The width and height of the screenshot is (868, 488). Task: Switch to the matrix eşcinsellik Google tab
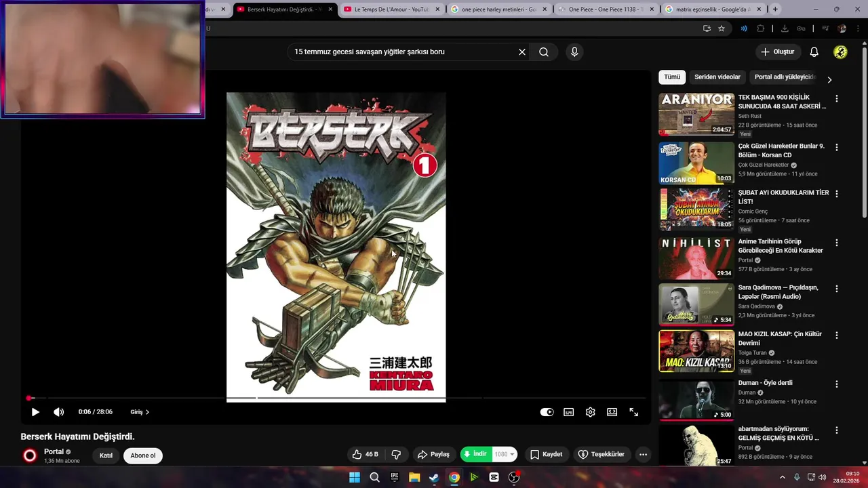click(x=713, y=9)
